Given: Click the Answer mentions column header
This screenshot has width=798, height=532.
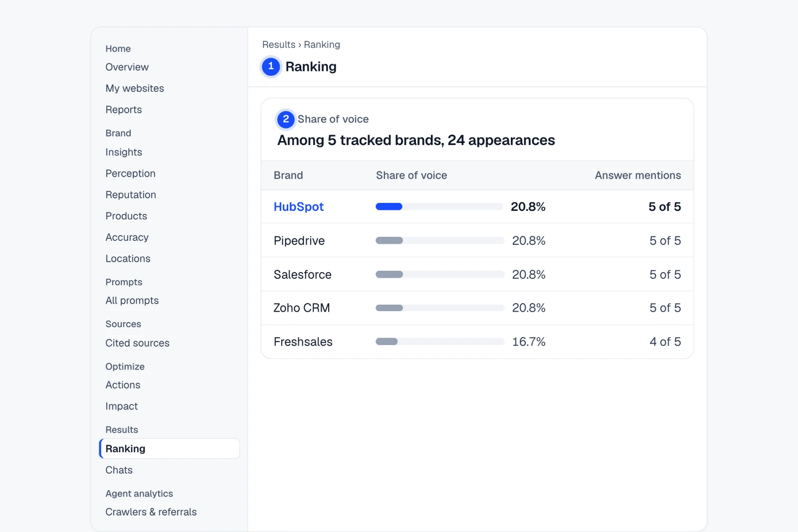Looking at the screenshot, I should (x=638, y=176).
